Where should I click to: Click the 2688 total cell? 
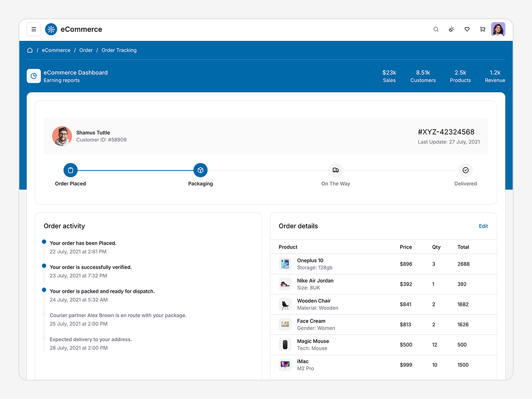pyautogui.click(x=463, y=264)
